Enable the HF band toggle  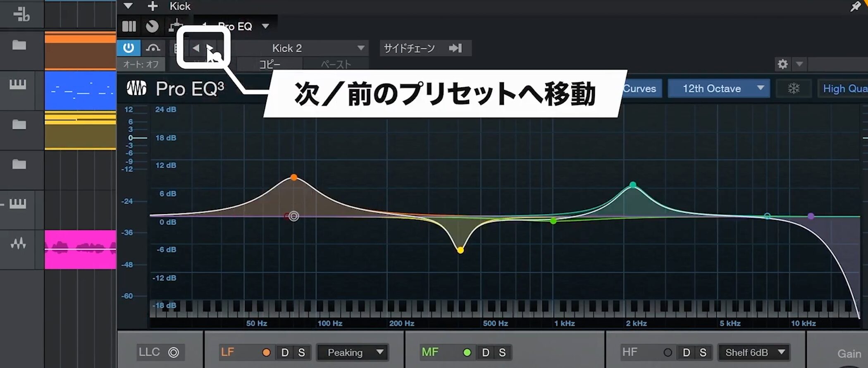pyautogui.click(x=668, y=352)
